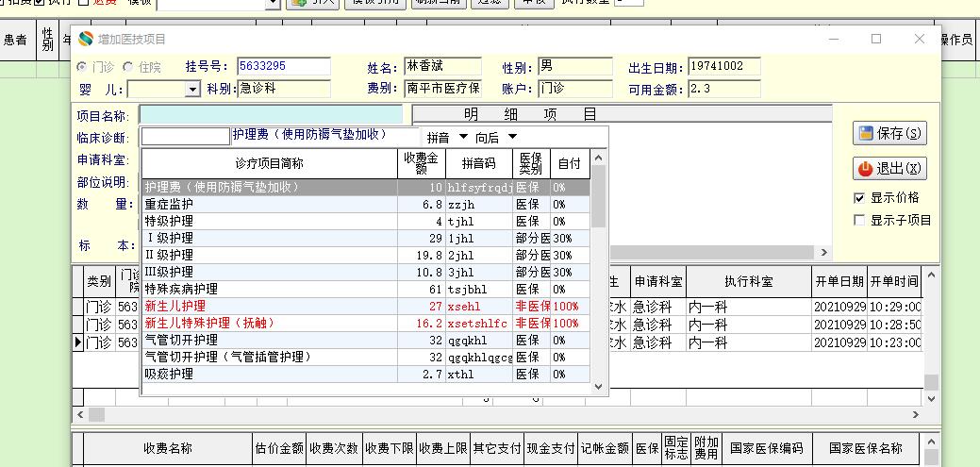Click 国家医保名称 column header
The height and width of the screenshot is (467, 980).
coord(866,448)
